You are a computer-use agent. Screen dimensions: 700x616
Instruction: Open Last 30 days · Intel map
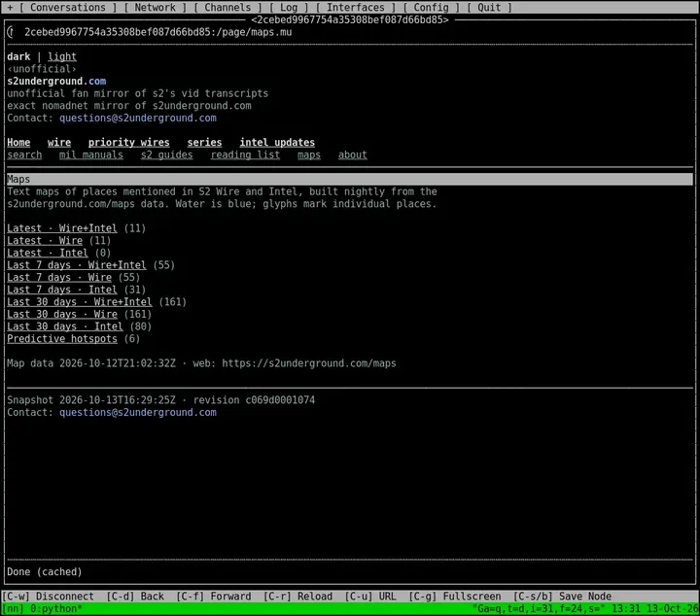click(x=65, y=326)
